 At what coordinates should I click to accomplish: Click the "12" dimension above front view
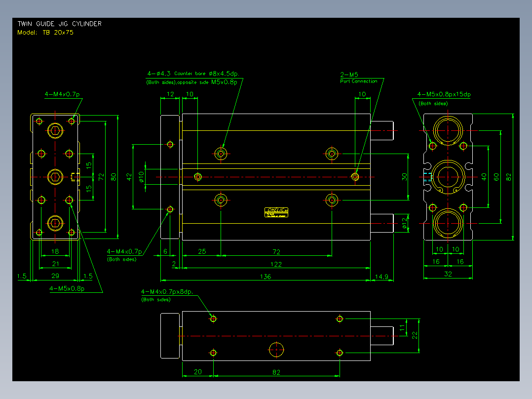point(170,94)
